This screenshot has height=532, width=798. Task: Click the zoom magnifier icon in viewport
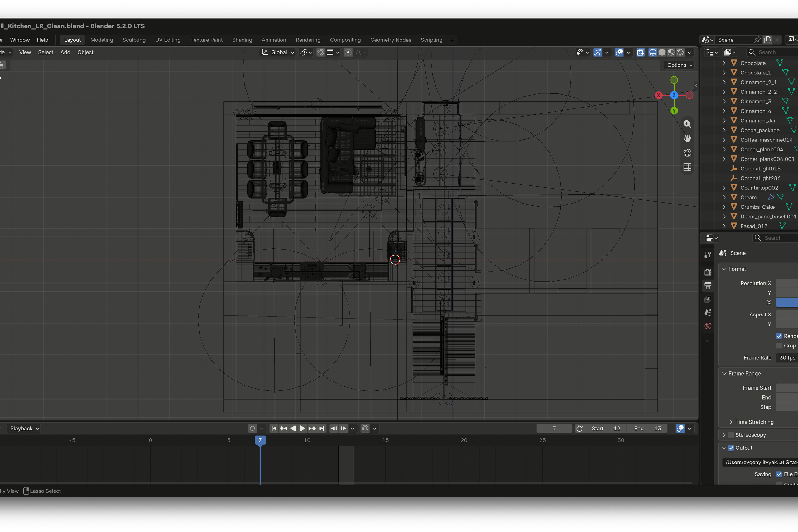click(x=687, y=124)
